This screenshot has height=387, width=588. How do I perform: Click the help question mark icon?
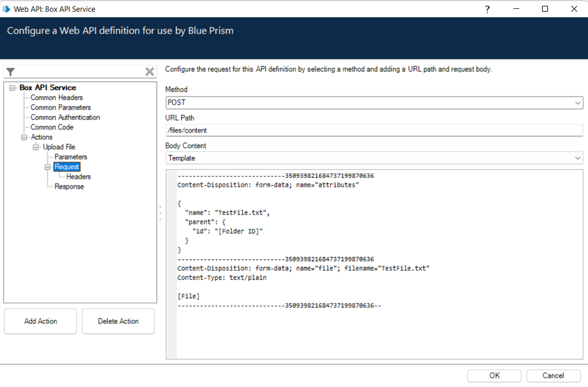tap(487, 9)
